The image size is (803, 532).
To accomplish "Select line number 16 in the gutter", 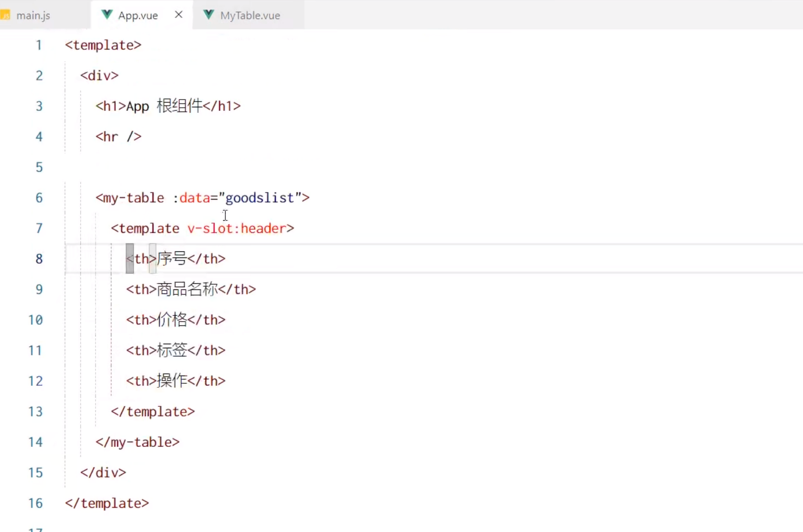I will point(35,503).
